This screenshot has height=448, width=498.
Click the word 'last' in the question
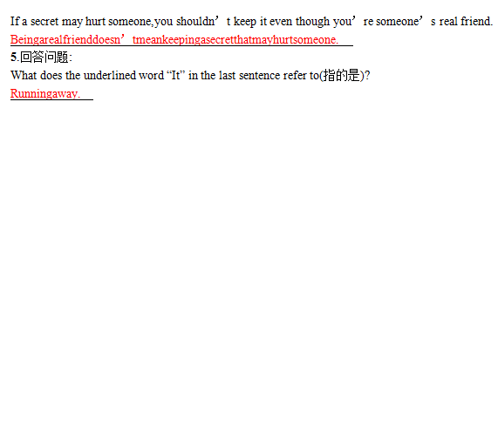pyautogui.click(x=227, y=76)
